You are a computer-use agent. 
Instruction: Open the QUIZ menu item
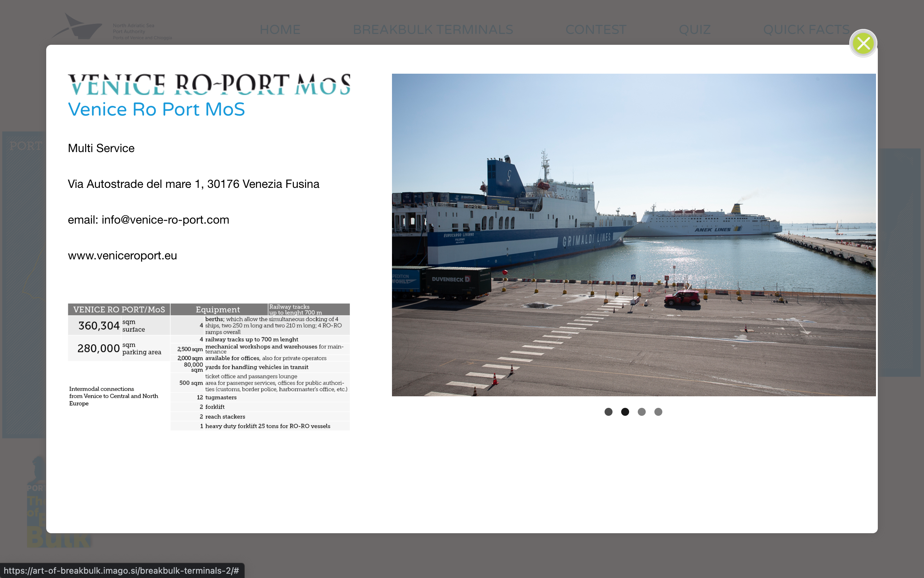point(694,29)
